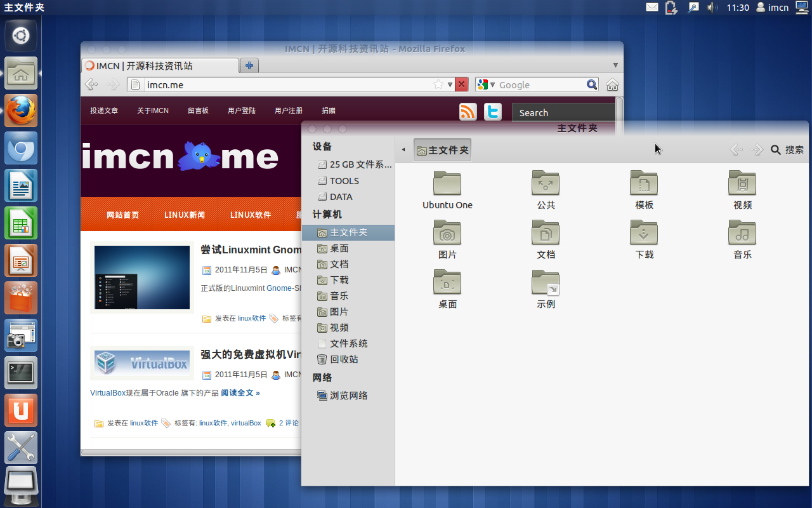Select 回收站 in sidebar

pyautogui.click(x=348, y=359)
